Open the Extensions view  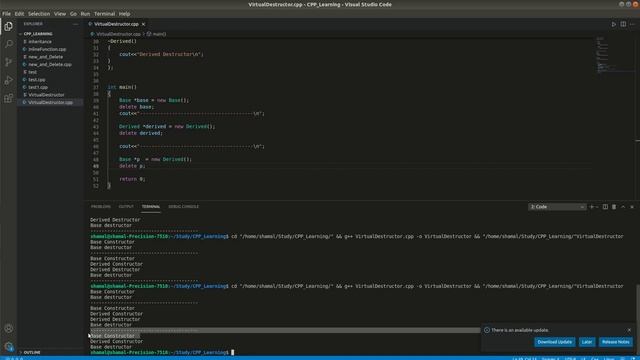pos(9,98)
